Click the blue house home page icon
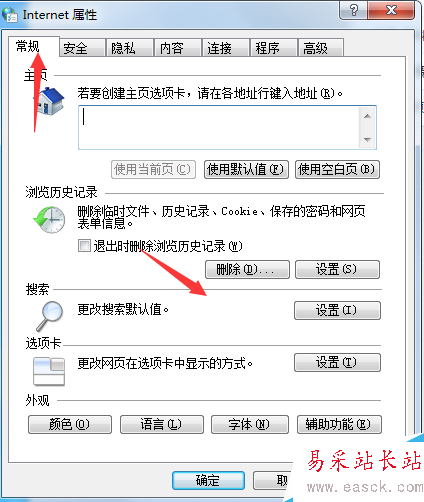Screen dimensions: 424x502 (x=50, y=101)
